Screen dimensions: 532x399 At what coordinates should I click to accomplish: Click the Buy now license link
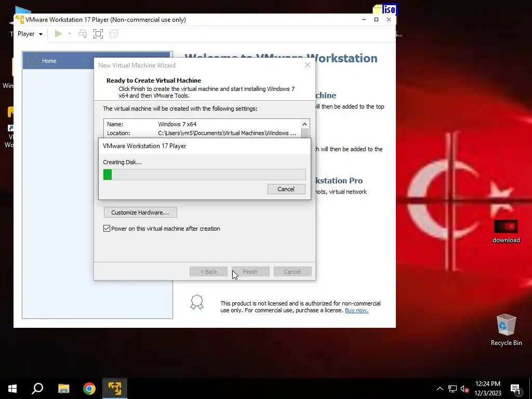pos(356,310)
